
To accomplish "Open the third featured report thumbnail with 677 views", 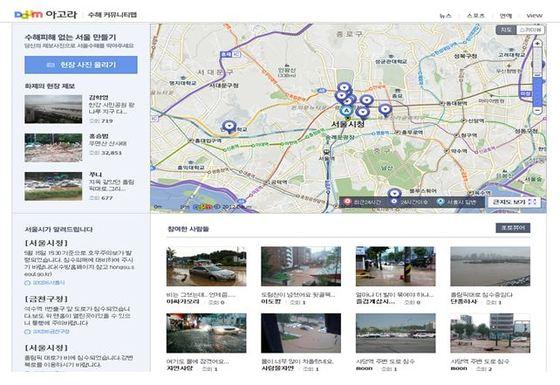I will 53,186.
